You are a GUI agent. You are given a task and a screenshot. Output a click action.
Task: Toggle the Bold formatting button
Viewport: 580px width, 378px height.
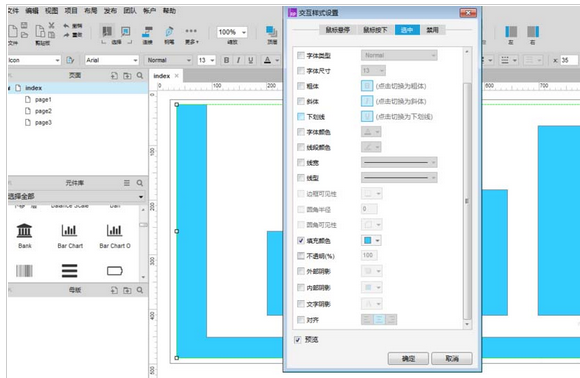tap(226, 60)
